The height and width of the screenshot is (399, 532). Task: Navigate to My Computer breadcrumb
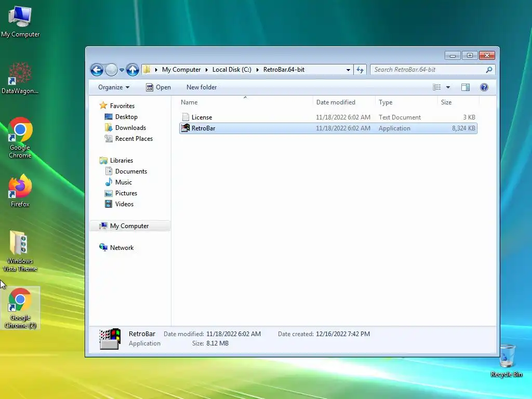[181, 70]
